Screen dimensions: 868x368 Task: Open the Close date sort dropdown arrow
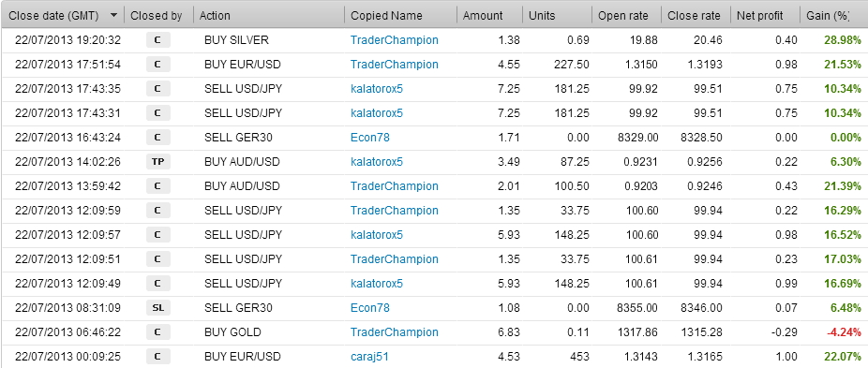point(114,16)
